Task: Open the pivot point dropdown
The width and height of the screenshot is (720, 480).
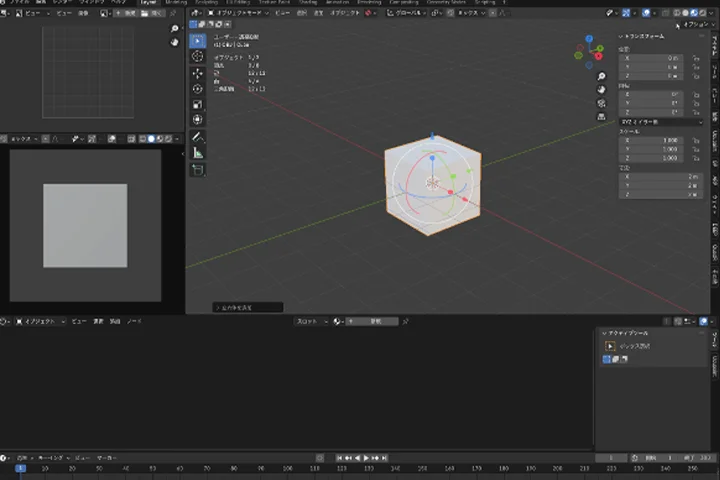Action: click(436, 13)
